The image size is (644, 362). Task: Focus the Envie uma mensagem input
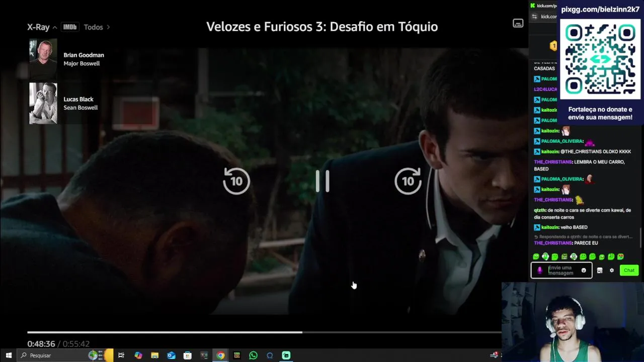[x=561, y=270]
